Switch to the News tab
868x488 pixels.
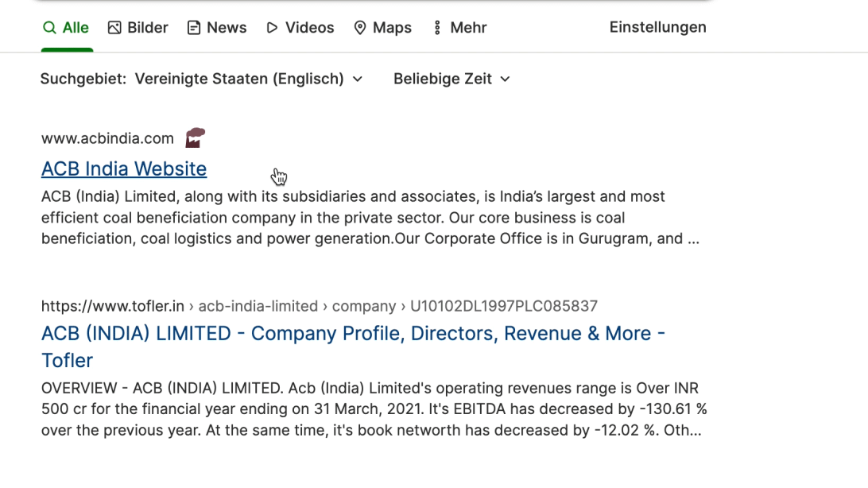coord(217,28)
